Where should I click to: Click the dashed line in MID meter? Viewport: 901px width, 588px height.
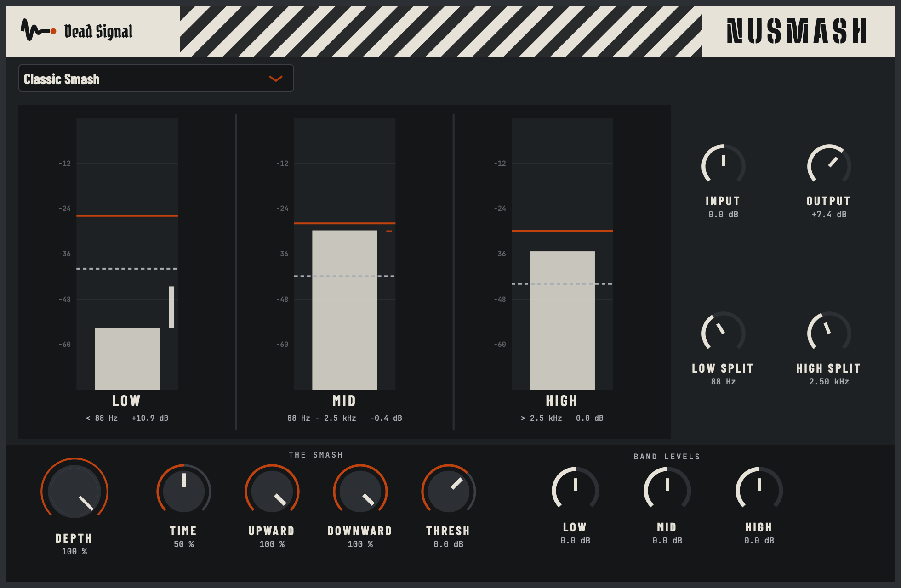tap(344, 276)
